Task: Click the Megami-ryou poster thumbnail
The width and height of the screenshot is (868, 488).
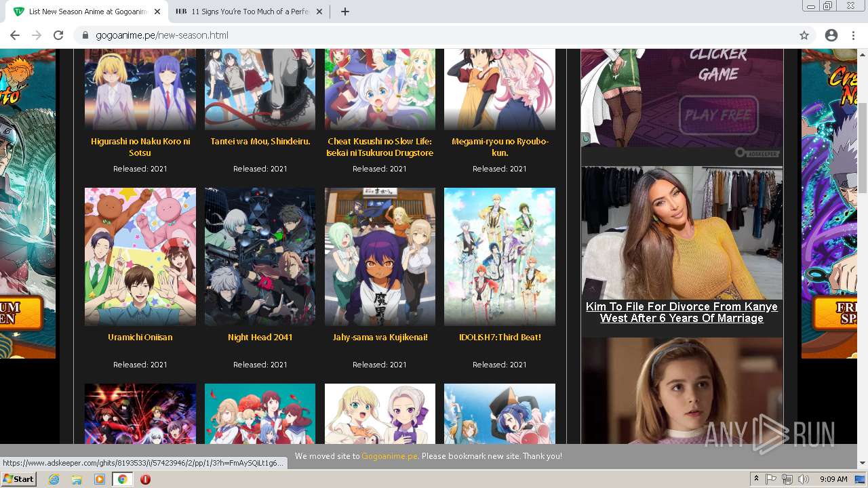Action: tap(500, 89)
